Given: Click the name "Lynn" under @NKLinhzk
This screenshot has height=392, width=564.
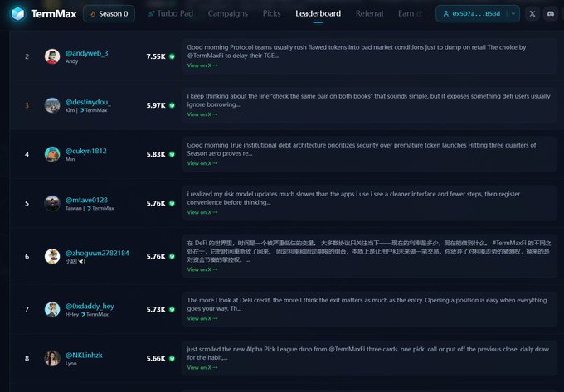Looking at the screenshot, I should pos(70,363).
